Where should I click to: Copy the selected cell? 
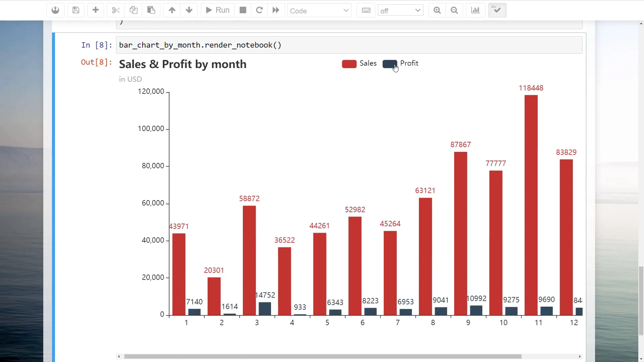pos(133,10)
